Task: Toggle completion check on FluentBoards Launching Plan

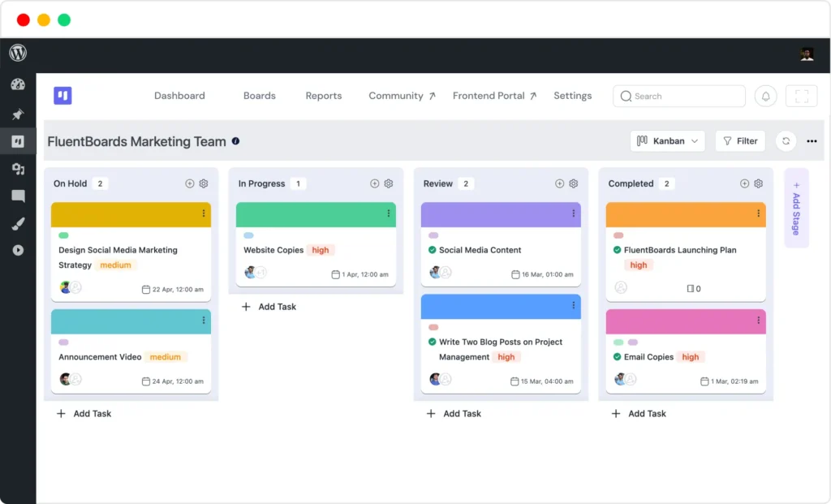Action: [x=618, y=250]
